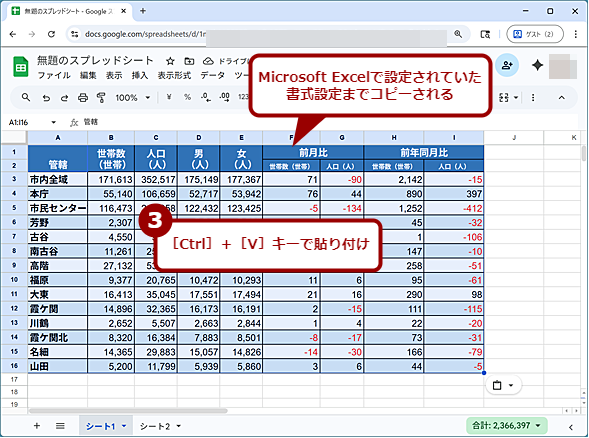Switch to the シート2 tab
The image size is (589, 438).
(160, 426)
